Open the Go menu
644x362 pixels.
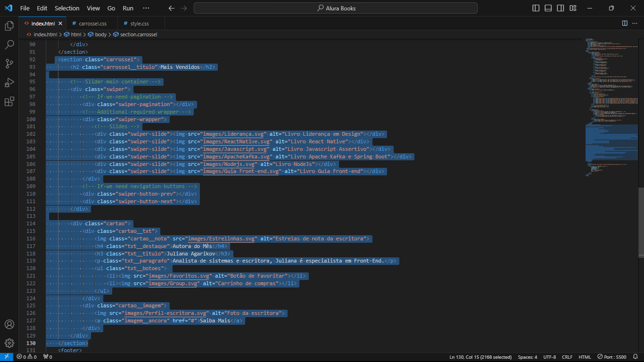(111, 8)
